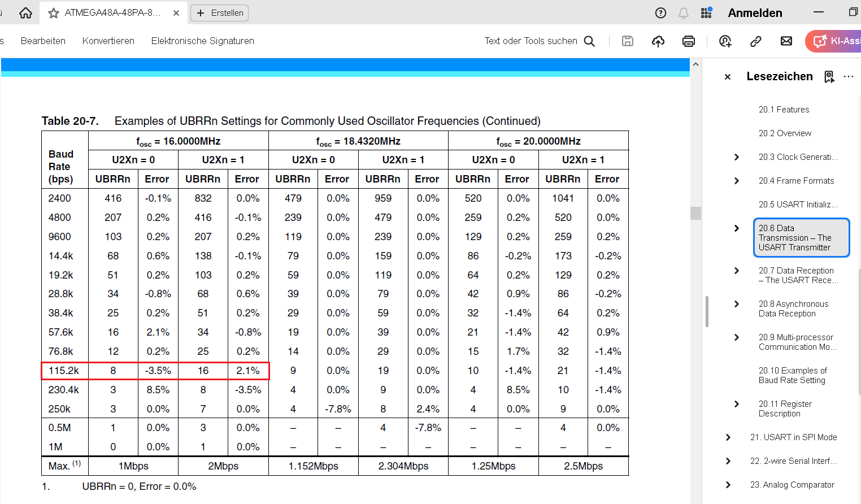This screenshot has height=504, width=861.
Task: Minimize the Acrobat window
Action: point(819,12)
